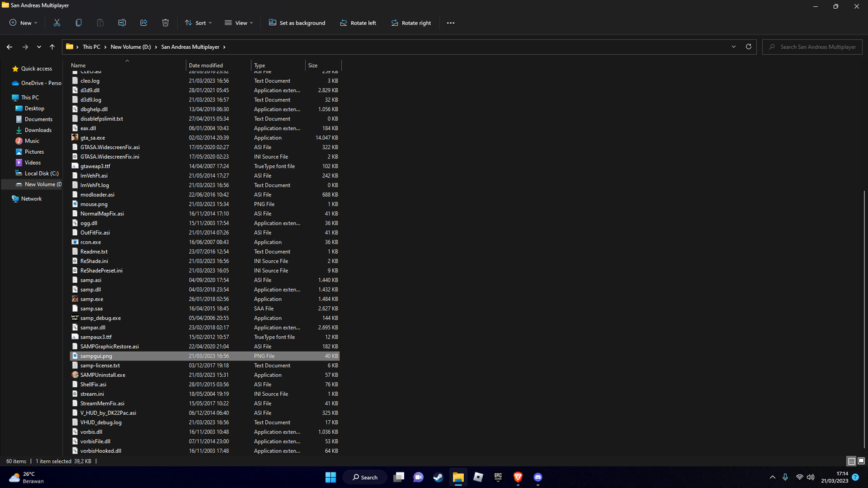Open Epic Games Launcher from taskbar
868x488 pixels.
(498, 477)
